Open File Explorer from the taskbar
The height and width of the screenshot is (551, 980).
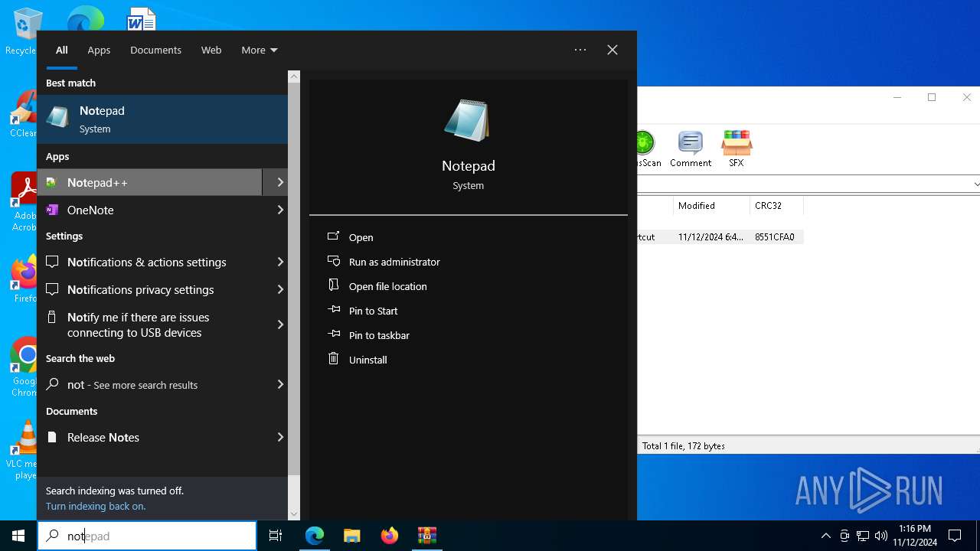[352, 536]
